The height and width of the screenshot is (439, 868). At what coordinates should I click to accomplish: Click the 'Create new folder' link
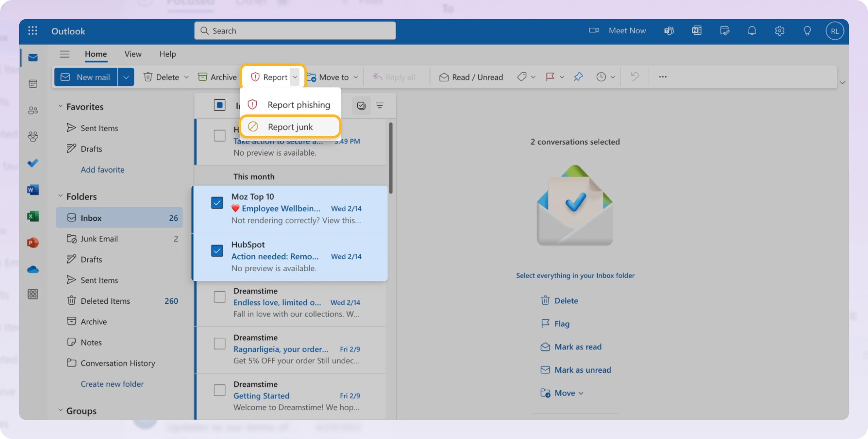(x=112, y=384)
